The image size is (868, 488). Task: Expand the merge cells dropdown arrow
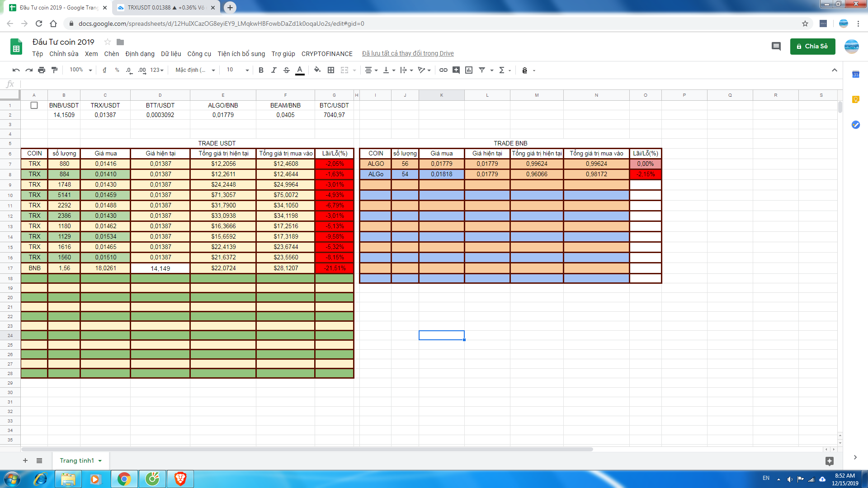pos(354,70)
